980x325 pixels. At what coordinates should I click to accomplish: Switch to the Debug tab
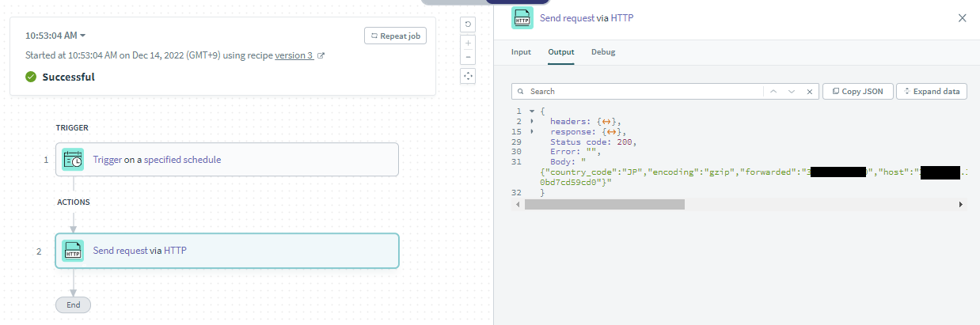[603, 52]
